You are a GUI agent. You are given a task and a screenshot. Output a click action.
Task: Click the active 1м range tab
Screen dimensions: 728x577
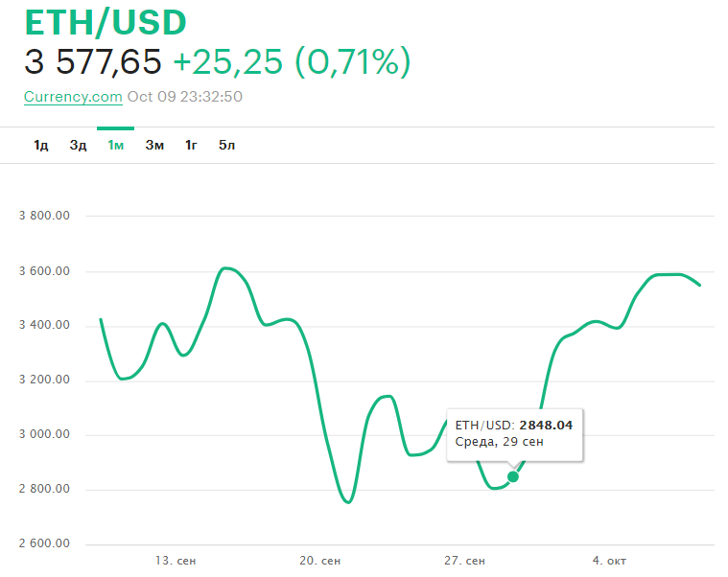[x=116, y=146]
